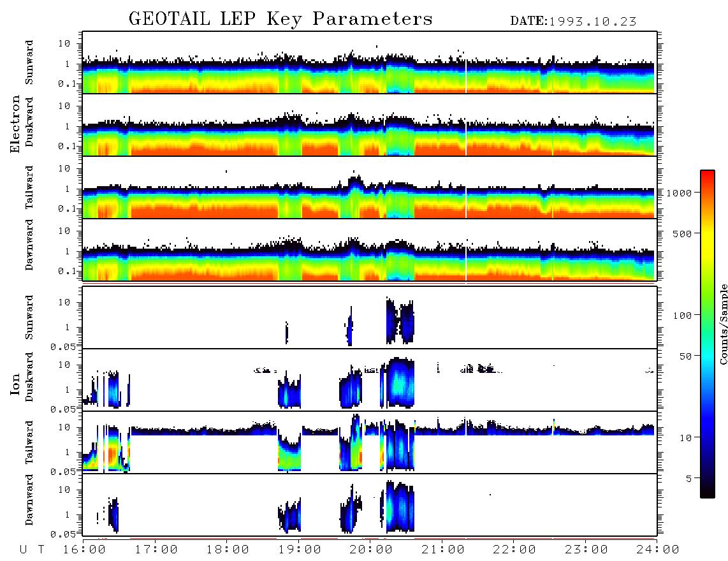The width and height of the screenshot is (728, 561).
Task: Click the "18:00" time tick label
Action: (x=228, y=550)
